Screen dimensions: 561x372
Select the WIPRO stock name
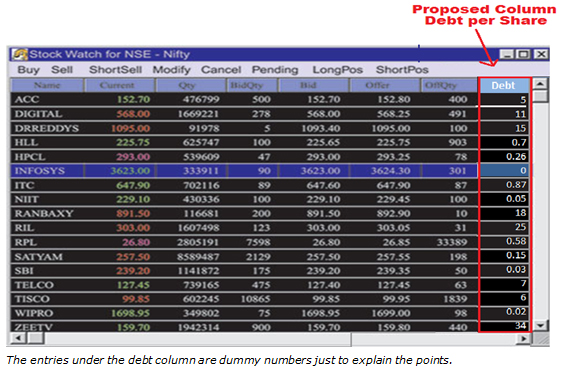tap(34, 313)
